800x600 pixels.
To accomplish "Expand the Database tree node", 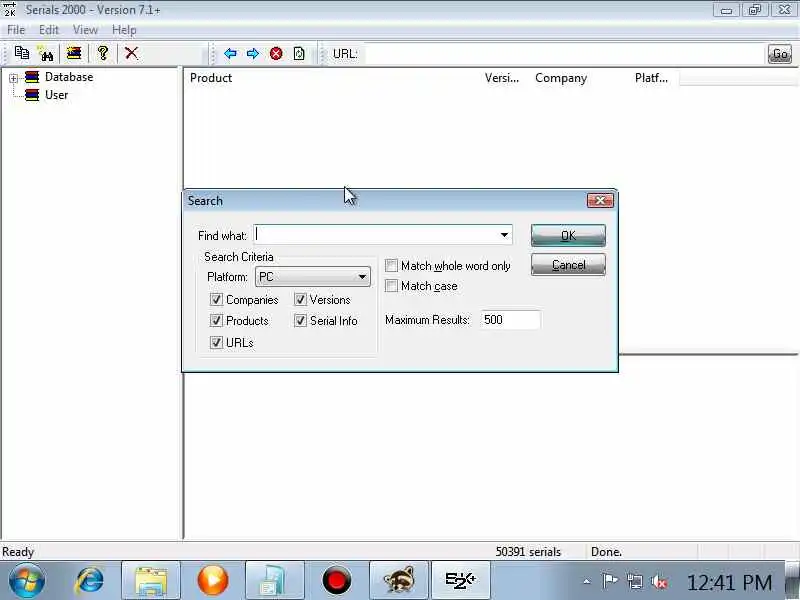I will [13, 78].
